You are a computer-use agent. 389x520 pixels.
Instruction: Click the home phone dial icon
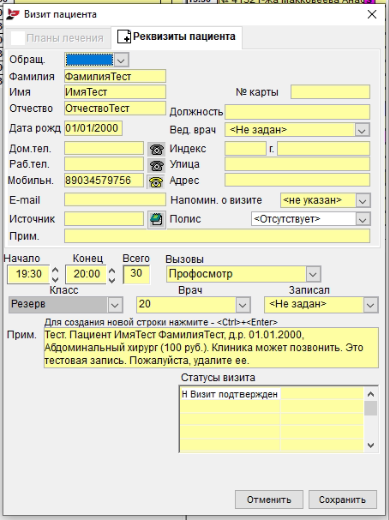tap(156, 149)
